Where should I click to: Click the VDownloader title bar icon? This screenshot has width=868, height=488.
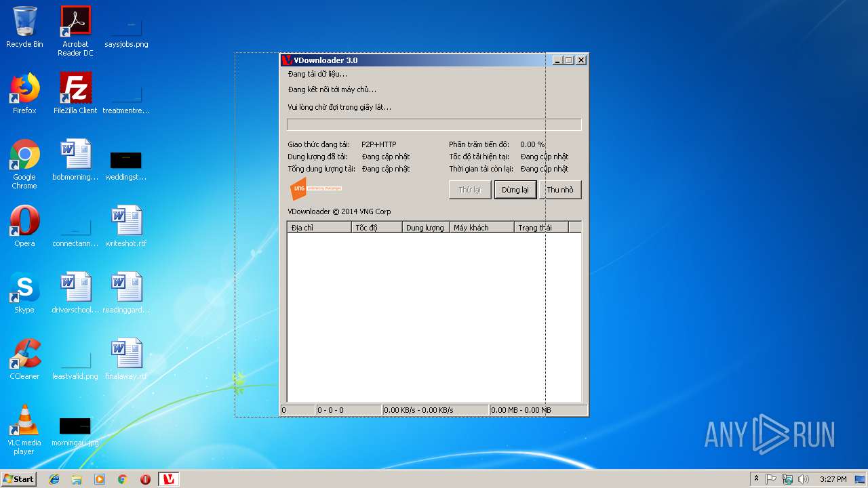tap(288, 60)
